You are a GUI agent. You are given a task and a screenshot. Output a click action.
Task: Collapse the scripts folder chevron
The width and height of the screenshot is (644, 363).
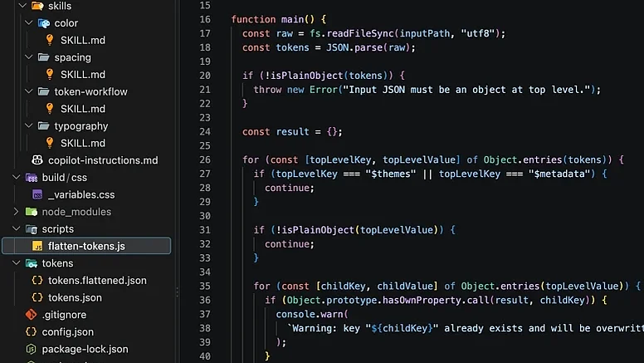(x=17, y=228)
